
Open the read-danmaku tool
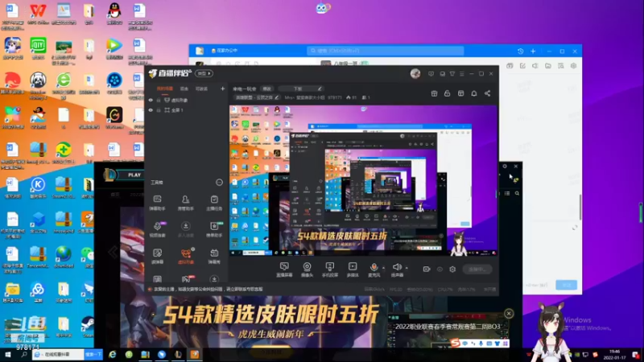[157, 256]
